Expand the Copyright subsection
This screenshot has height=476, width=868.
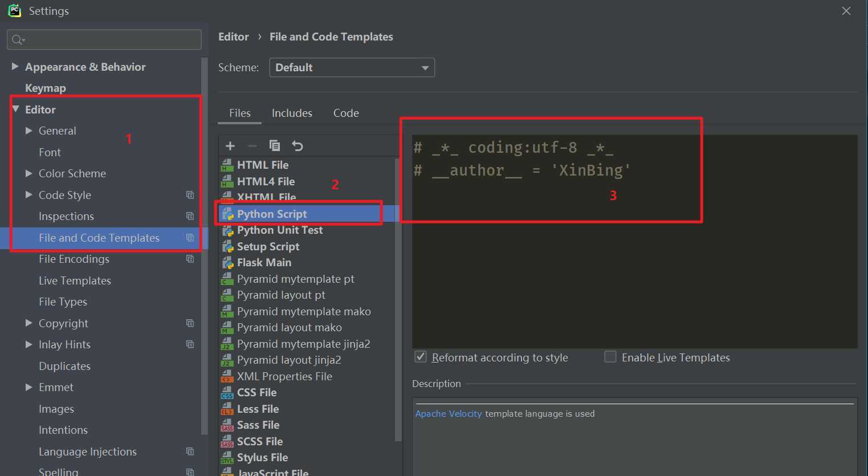coord(28,323)
